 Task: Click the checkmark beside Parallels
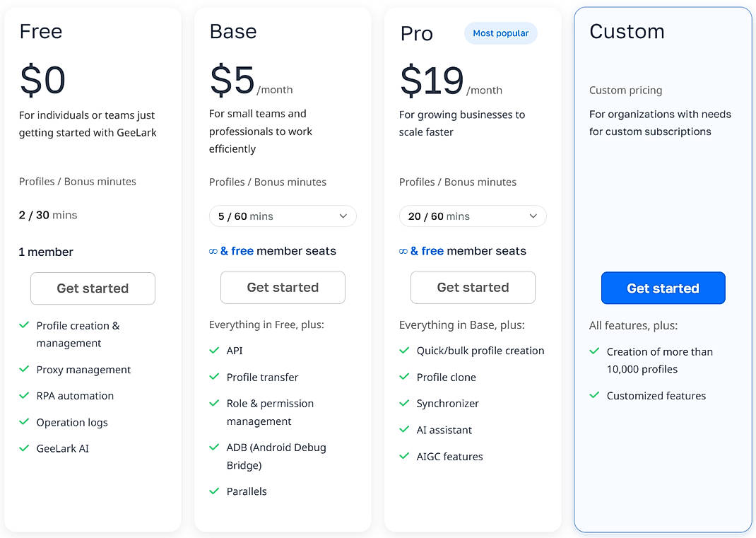click(214, 491)
